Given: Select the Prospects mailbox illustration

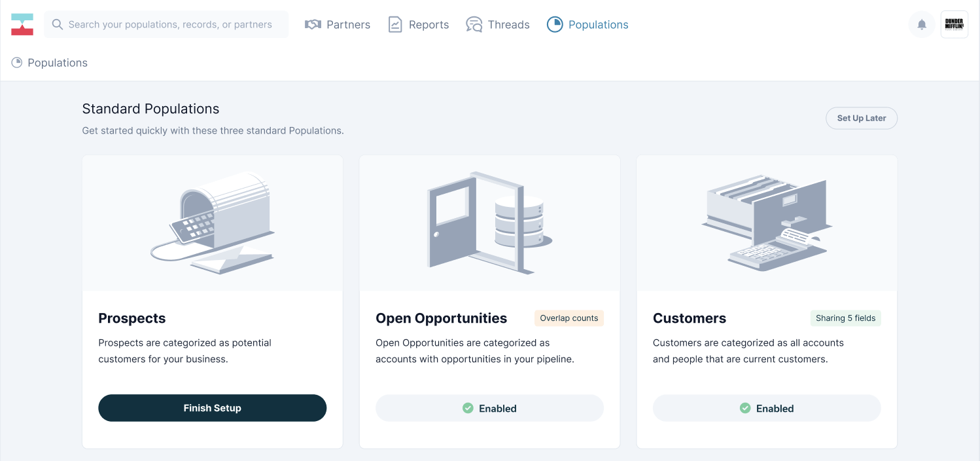Looking at the screenshot, I should pyautogui.click(x=213, y=223).
